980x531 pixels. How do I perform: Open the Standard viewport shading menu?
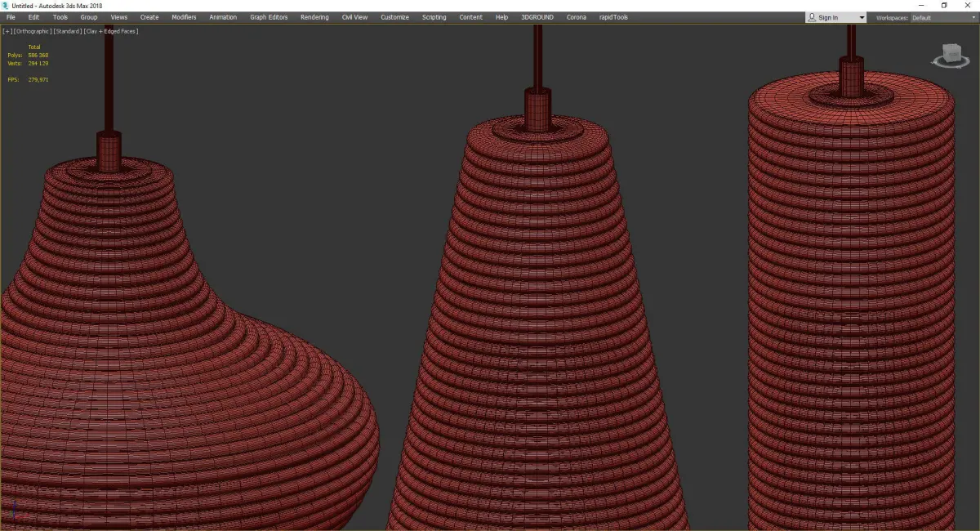[x=67, y=31]
